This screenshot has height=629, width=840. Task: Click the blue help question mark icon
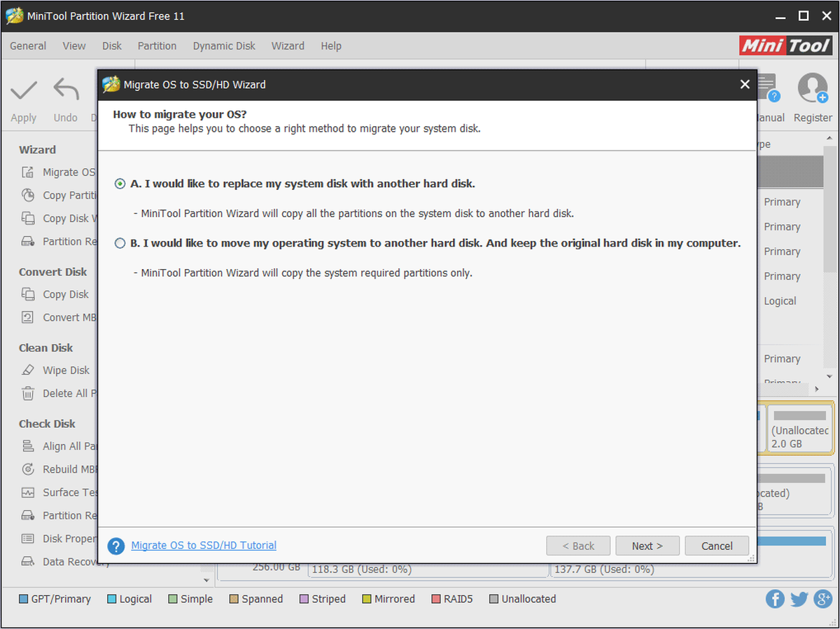(117, 546)
